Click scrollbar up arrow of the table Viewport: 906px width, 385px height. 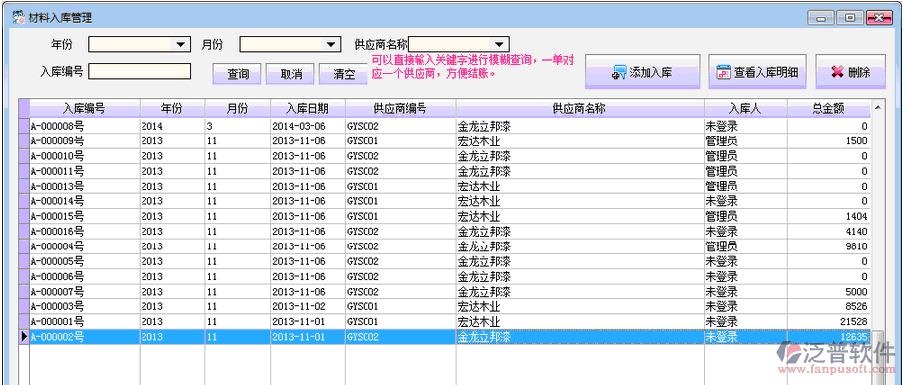[x=877, y=108]
